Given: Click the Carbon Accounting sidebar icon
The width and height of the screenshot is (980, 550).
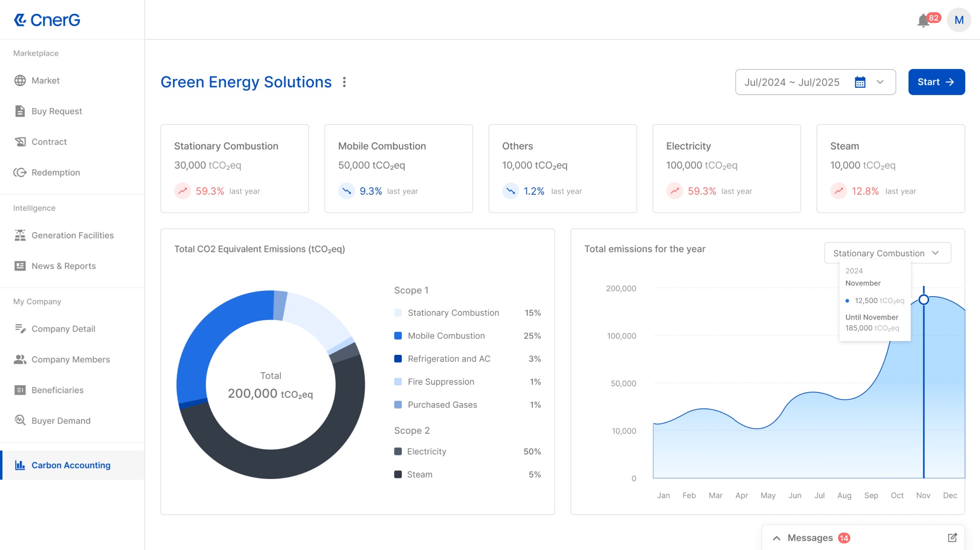Looking at the screenshot, I should [19, 465].
